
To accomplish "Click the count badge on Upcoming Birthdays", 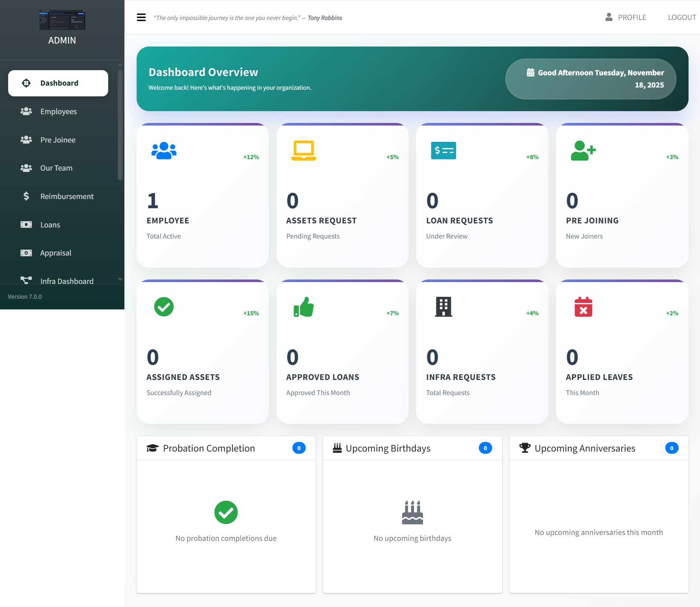I will tap(485, 448).
